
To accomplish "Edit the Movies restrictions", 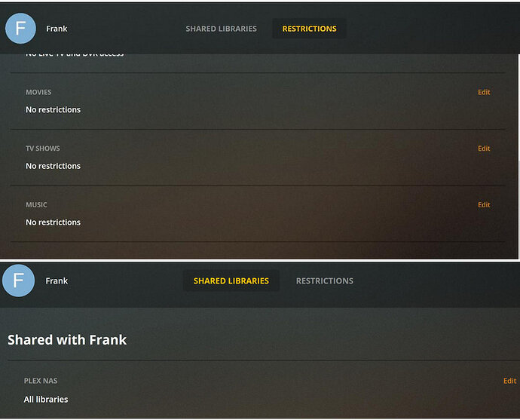I will (484, 92).
